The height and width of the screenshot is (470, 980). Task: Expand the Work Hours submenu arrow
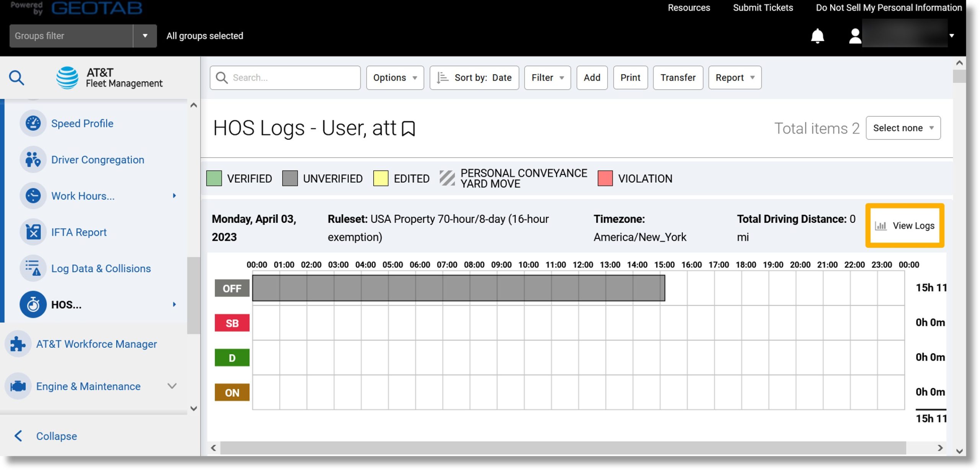(174, 196)
